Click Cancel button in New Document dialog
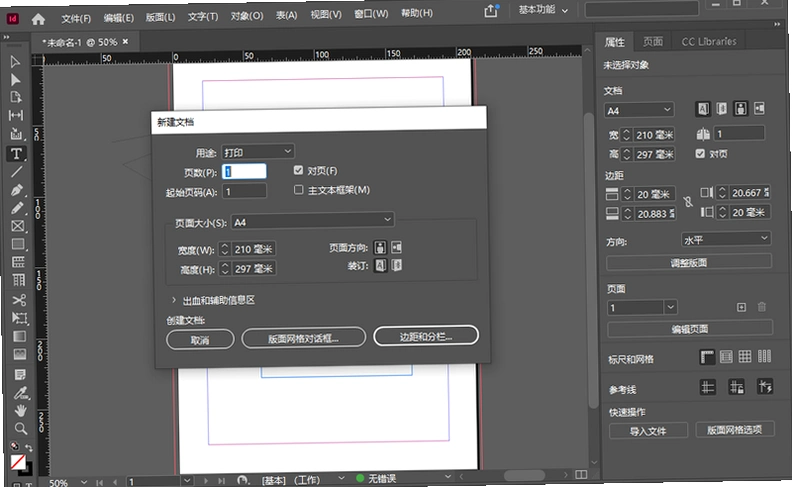 pyautogui.click(x=200, y=339)
